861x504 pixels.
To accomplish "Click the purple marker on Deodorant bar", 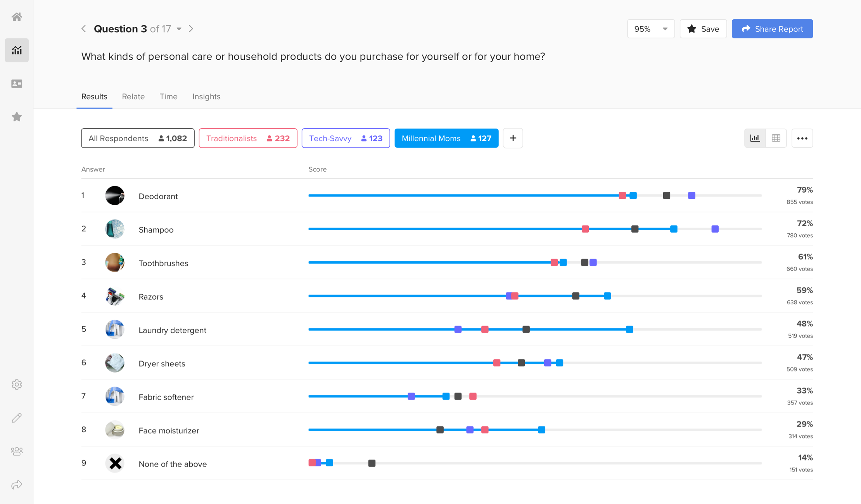I will coord(692,195).
